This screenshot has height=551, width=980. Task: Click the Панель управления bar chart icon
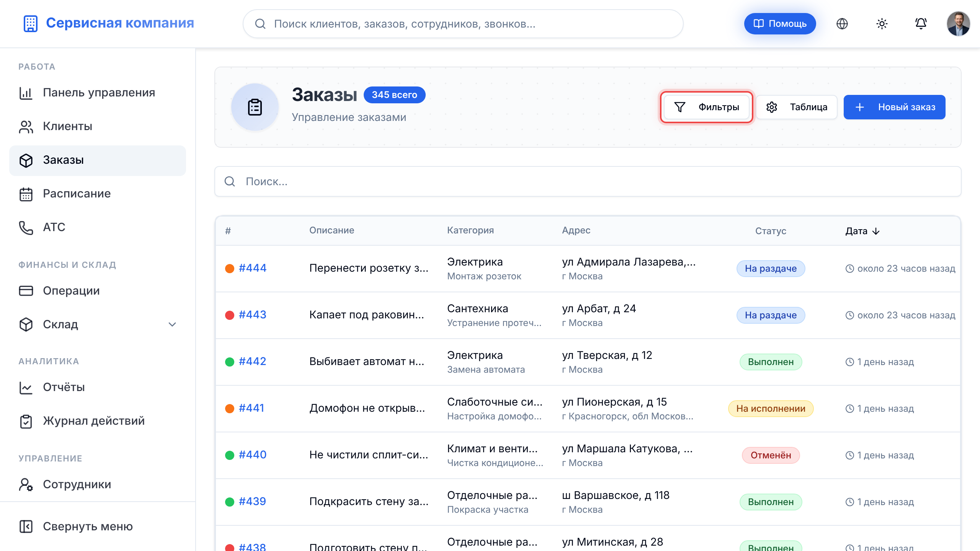tap(26, 93)
